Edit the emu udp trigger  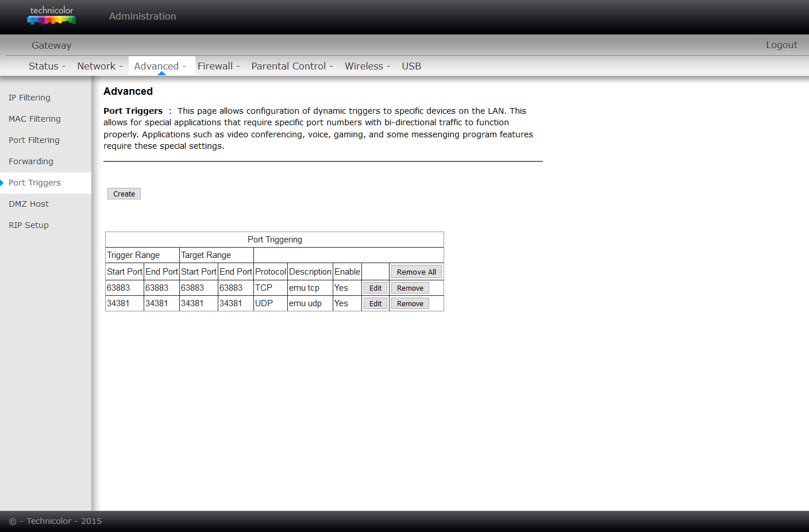[x=375, y=303]
